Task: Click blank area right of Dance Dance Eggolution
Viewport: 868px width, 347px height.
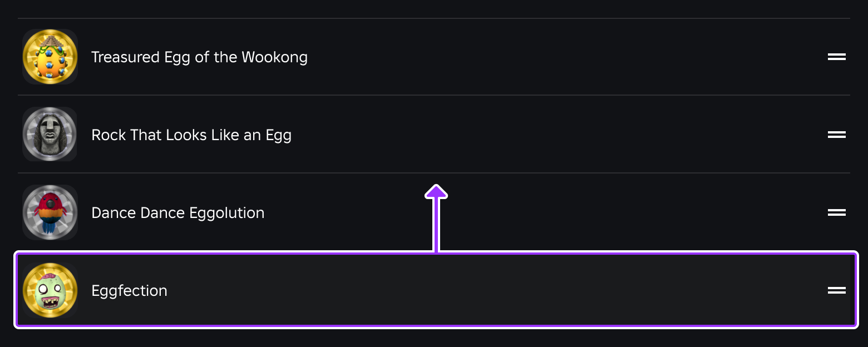Action: coord(612,212)
